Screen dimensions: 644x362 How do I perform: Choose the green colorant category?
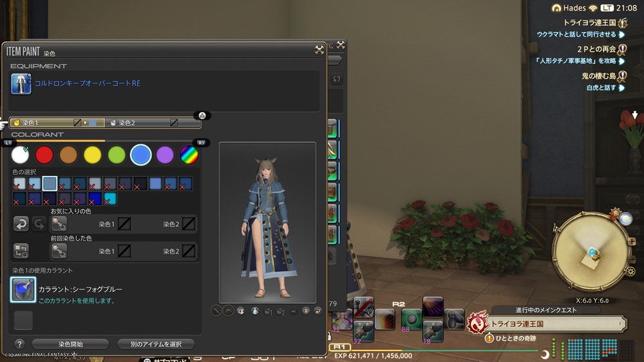[117, 155]
